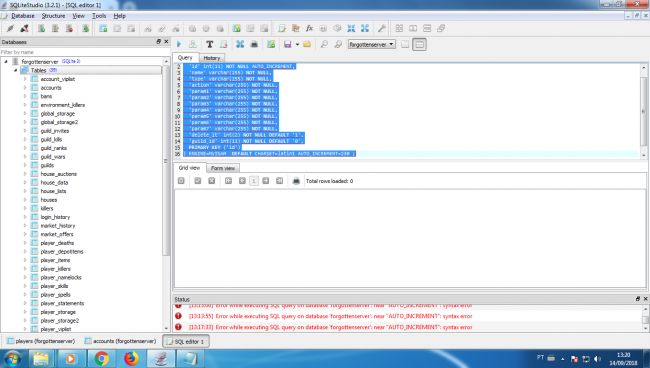Open Chrome from taskbar
Image resolution: width=650 pixels, height=368 pixels.
click(x=102, y=358)
